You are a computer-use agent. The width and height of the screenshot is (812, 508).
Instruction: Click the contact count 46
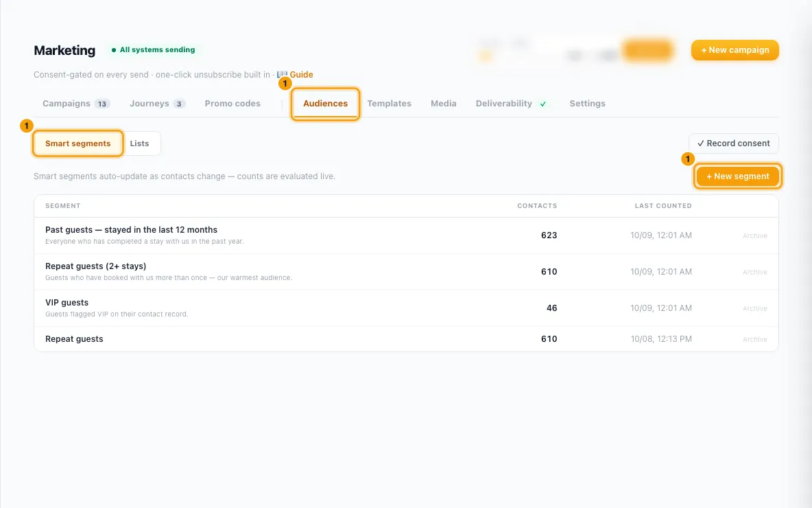(x=551, y=308)
